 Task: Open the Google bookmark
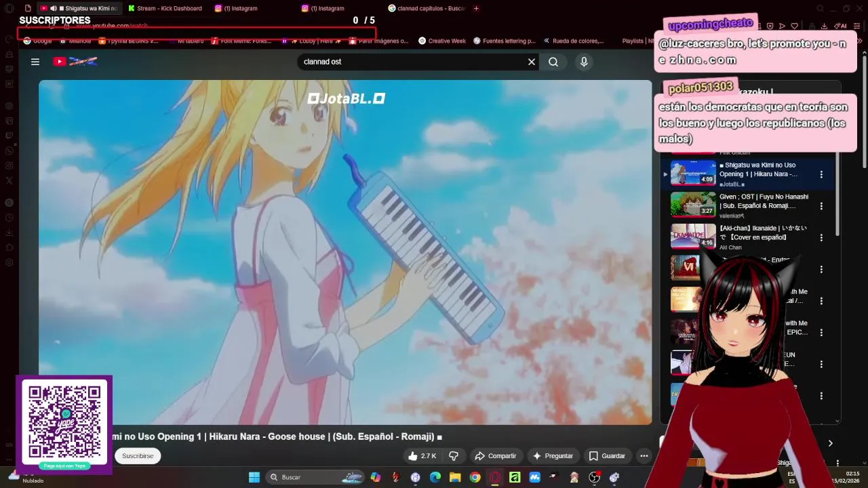38,41
